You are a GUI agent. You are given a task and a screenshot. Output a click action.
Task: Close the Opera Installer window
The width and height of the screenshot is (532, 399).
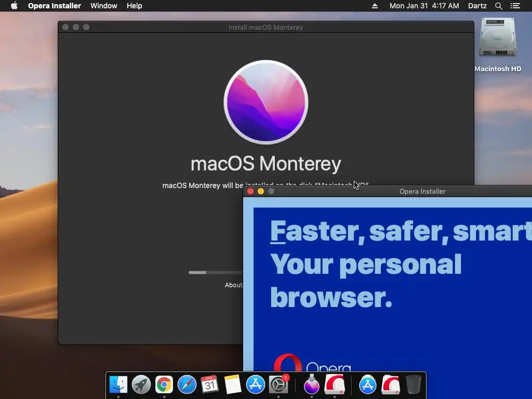(x=250, y=191)
